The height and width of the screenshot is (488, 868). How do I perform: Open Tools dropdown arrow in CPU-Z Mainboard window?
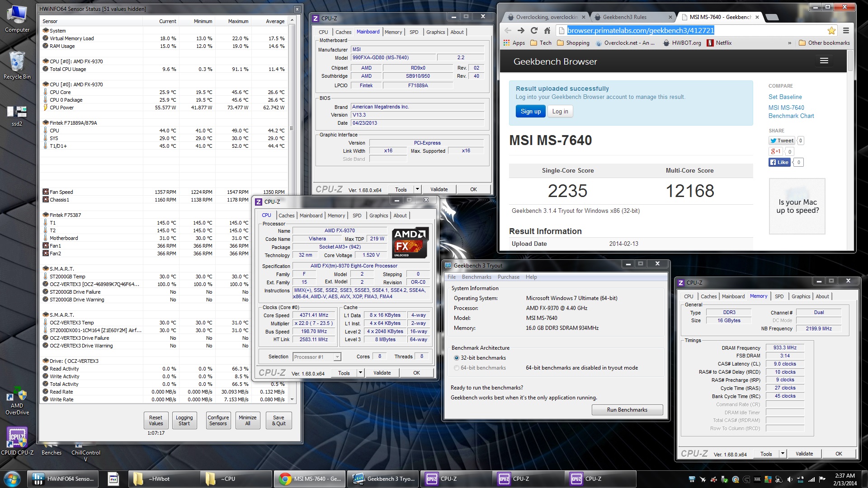[417, 189]
